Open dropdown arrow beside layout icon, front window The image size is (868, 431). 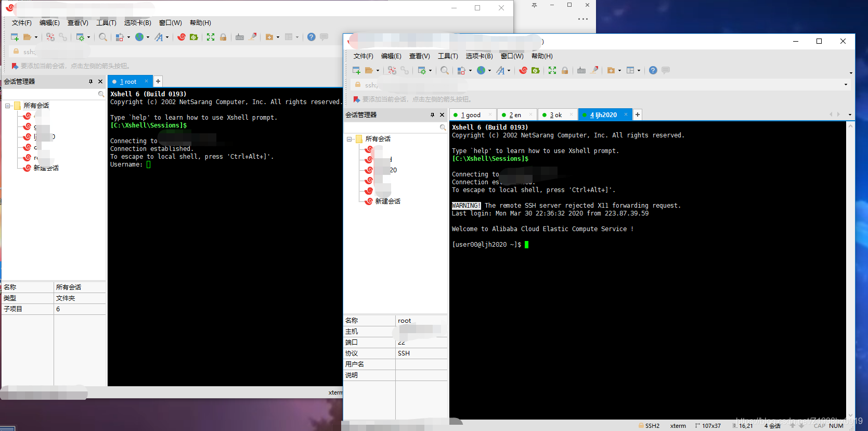[639, 71]
